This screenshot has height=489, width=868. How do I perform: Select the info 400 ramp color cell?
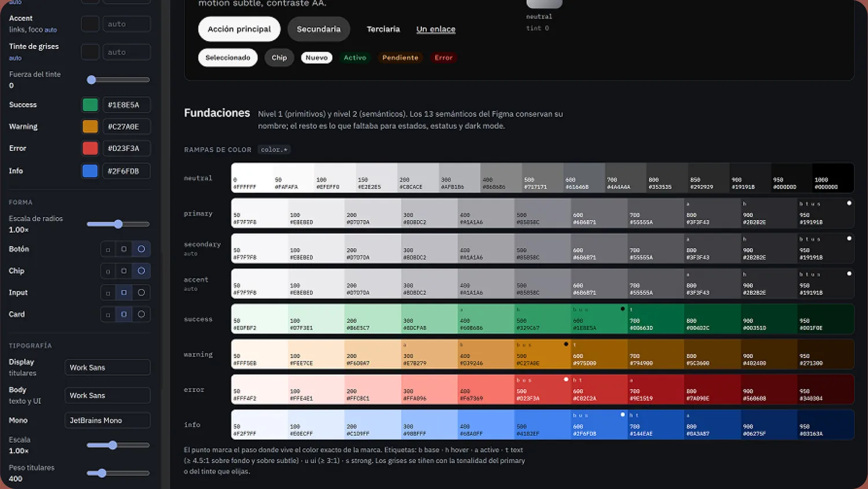(x=486, y=425)
